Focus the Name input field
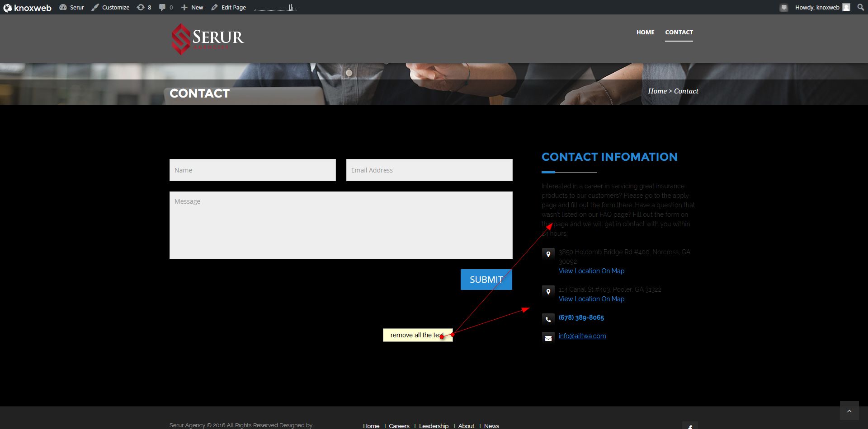This screenshot has height=429, width=868. 253,170
